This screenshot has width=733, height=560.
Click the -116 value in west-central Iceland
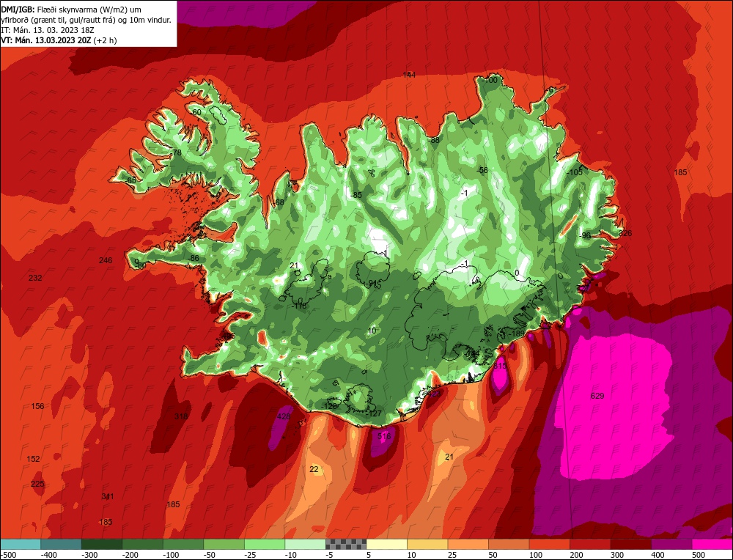(299, 306)
